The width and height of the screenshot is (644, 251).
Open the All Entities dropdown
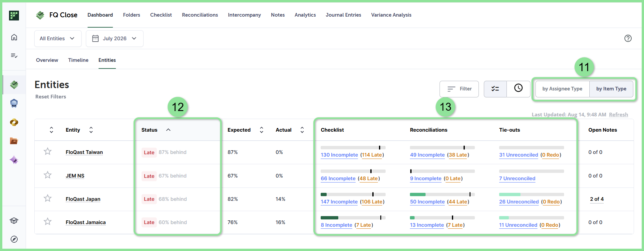point(58,39)
